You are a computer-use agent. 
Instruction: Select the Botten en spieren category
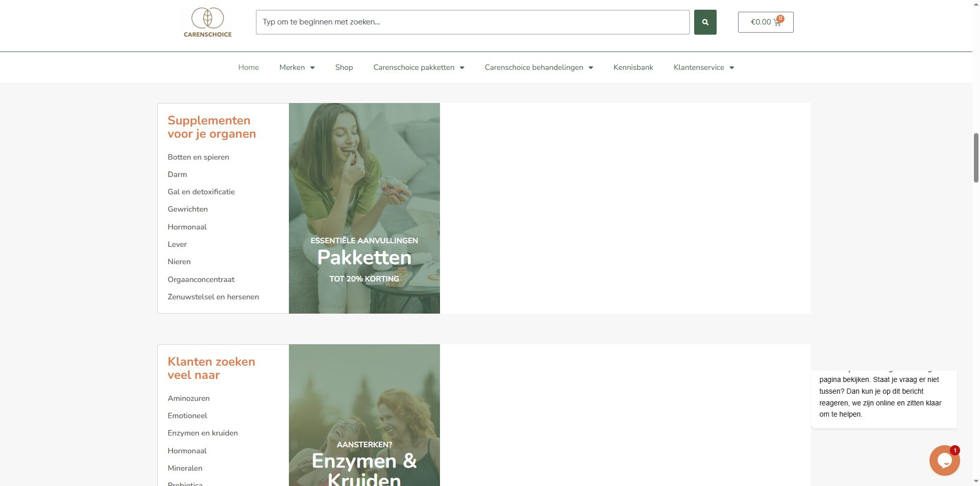[198, 157]
